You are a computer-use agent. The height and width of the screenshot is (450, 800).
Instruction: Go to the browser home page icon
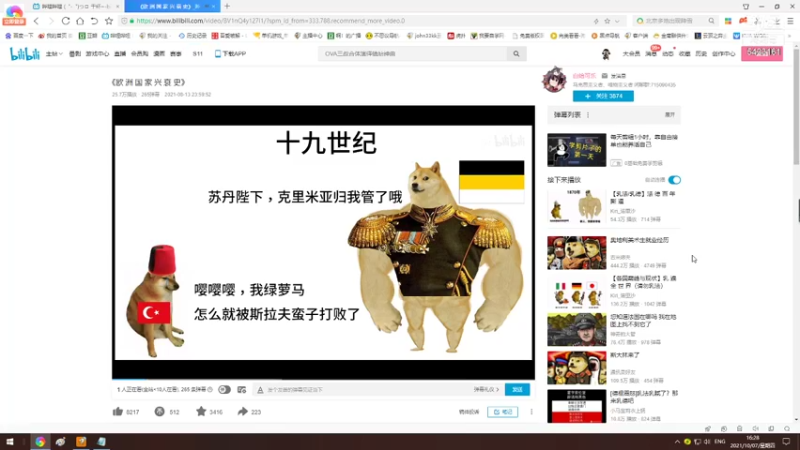(80, 21)
